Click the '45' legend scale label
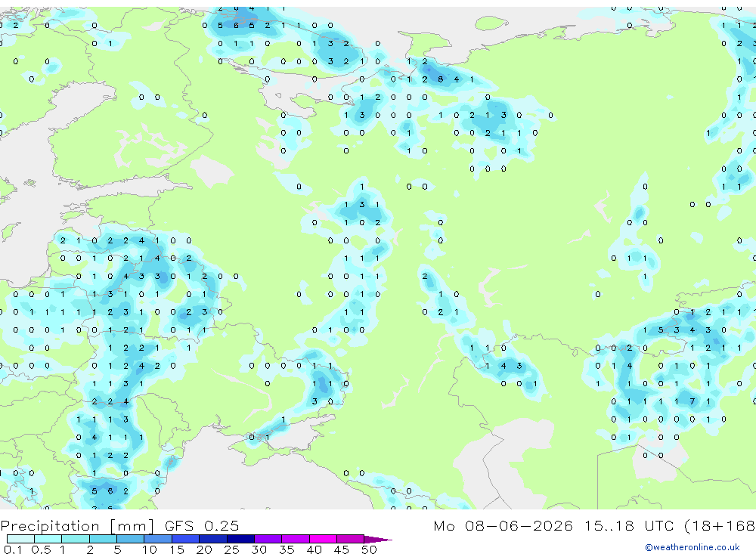 click(342, 549)
